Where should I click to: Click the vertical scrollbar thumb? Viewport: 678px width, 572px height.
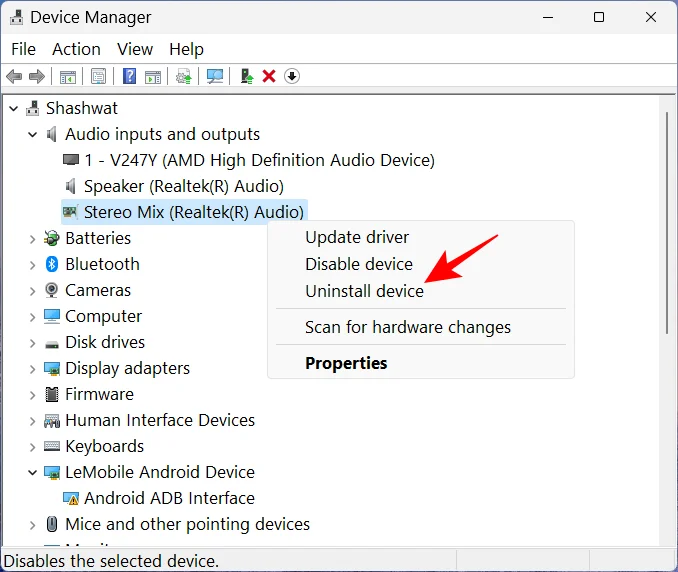[667, 223]
